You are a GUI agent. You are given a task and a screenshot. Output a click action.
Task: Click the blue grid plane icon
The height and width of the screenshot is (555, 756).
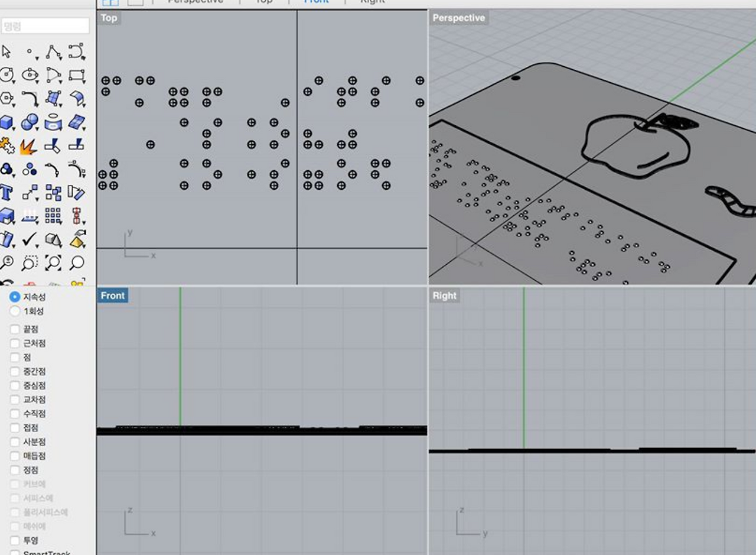click(77, 122)
